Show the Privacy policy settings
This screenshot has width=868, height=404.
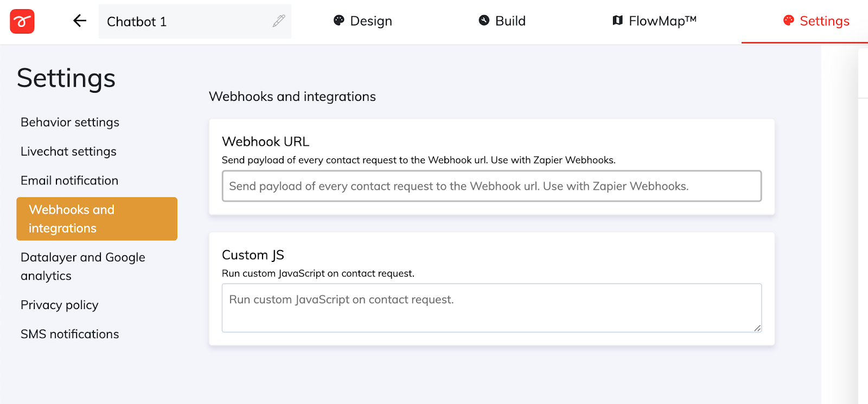click(60, 305)
